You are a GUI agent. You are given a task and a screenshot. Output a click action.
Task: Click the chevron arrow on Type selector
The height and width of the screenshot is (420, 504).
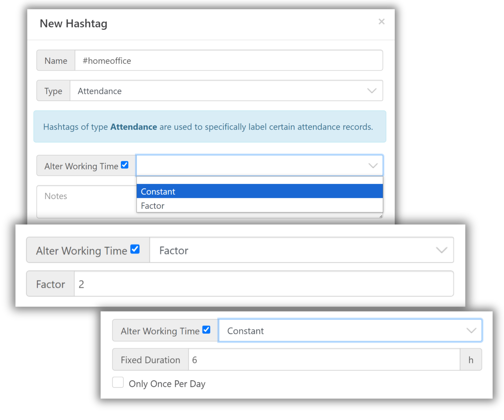point(372,91)
